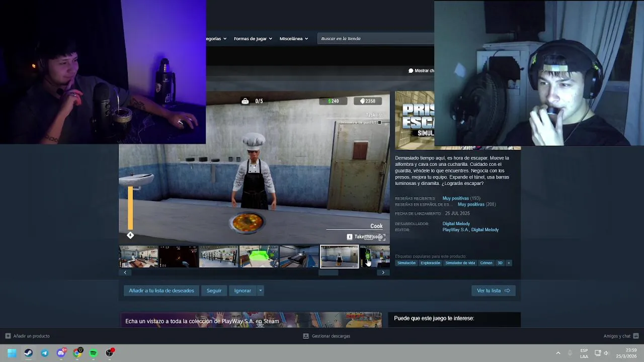Screen dimensions: 644x362
Task: Click Ver tu lista
Action: click(493, 291)
